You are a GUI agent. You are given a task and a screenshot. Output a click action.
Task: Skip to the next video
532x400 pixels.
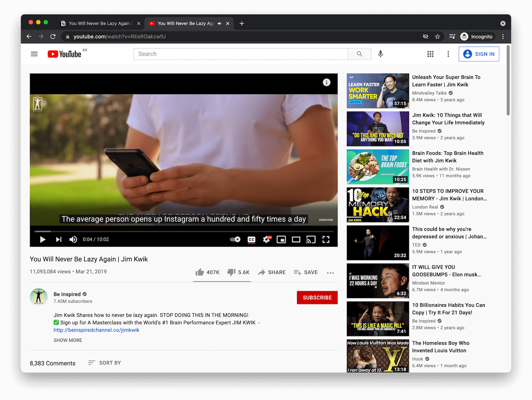click(59, 239)
